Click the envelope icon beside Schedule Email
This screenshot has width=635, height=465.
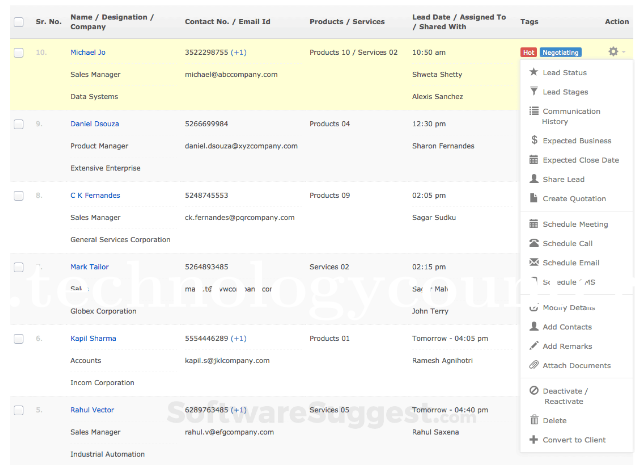(x=534, y=262)
